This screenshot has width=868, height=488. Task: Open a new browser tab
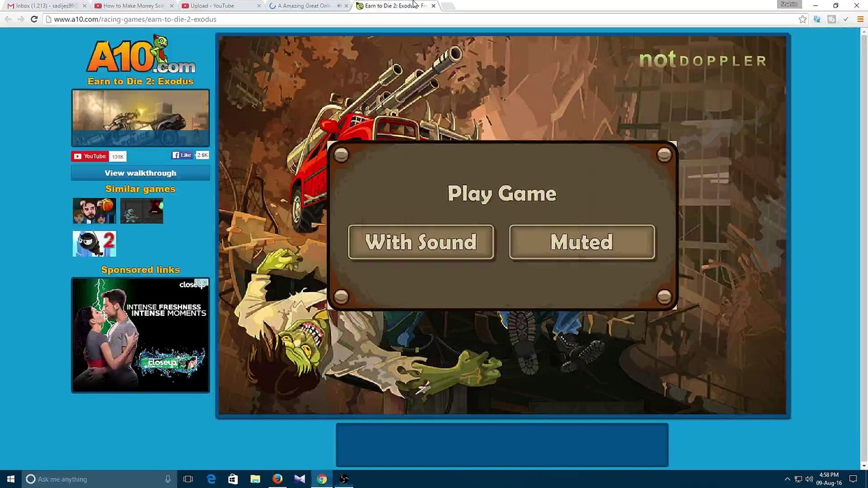[449, 5]
